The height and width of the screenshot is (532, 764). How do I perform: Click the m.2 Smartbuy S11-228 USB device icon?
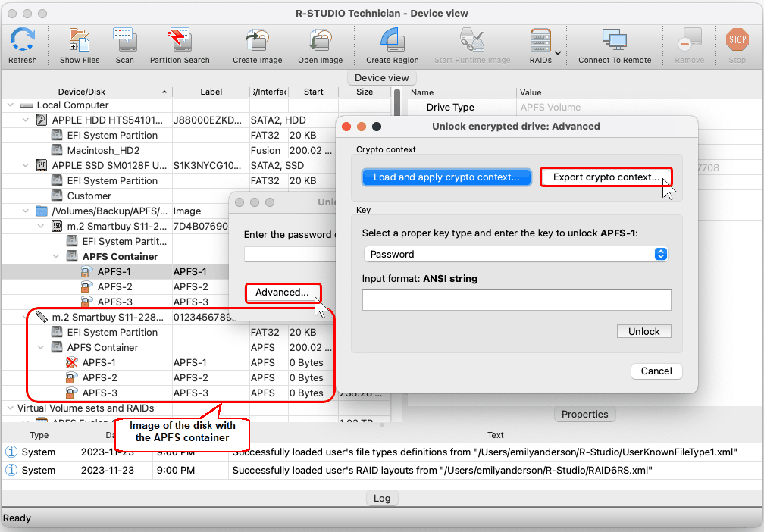click(42, 317)
